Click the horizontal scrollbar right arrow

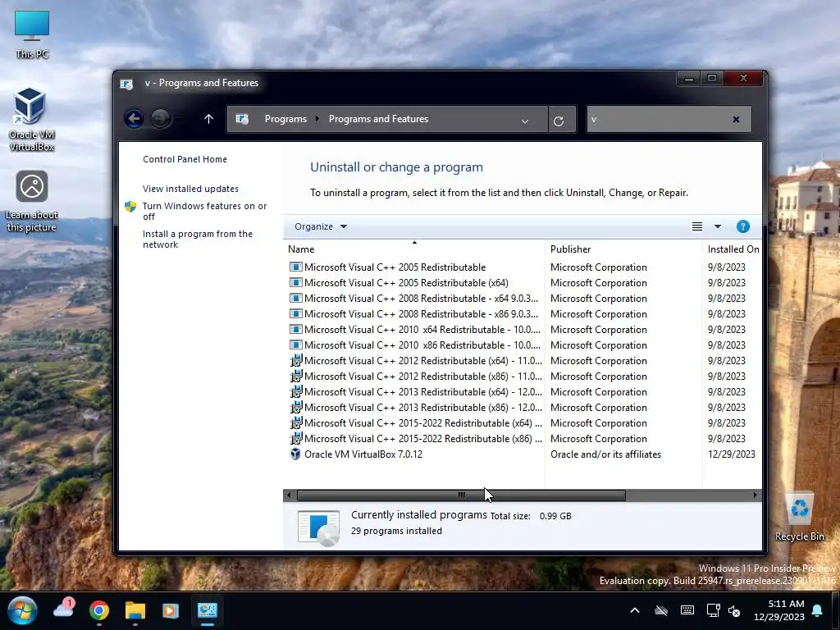click(755, 495)
